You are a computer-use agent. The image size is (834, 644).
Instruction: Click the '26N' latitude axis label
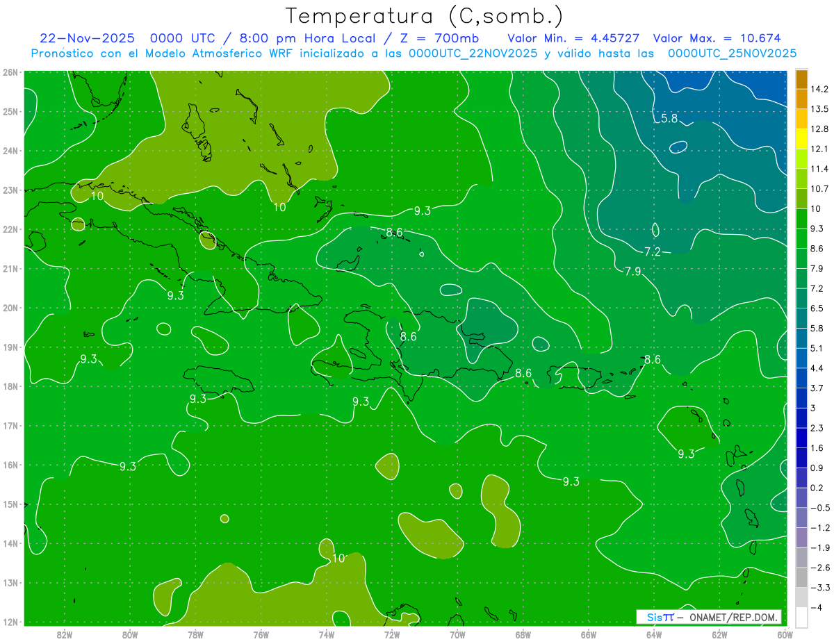(x=10, y=72)
